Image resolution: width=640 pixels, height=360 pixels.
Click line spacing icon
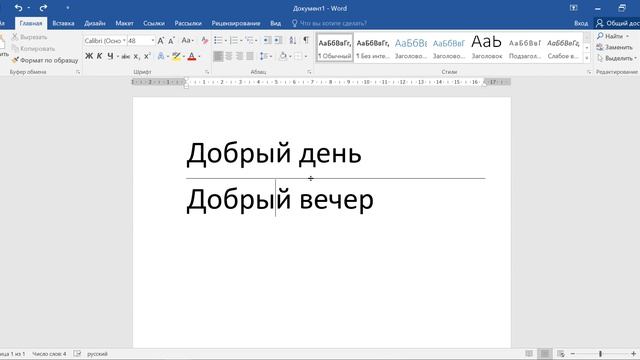pyautogui.click(x=264, y=56)
